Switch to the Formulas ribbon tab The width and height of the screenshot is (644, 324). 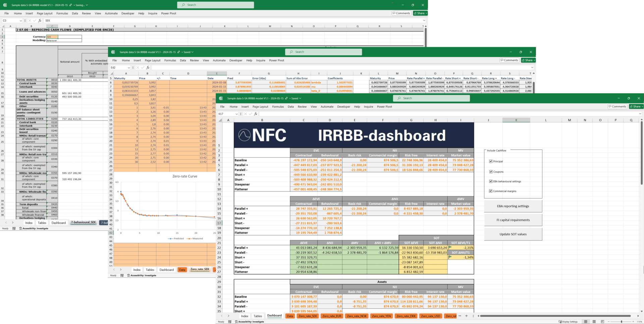click(x=278, y=107)
